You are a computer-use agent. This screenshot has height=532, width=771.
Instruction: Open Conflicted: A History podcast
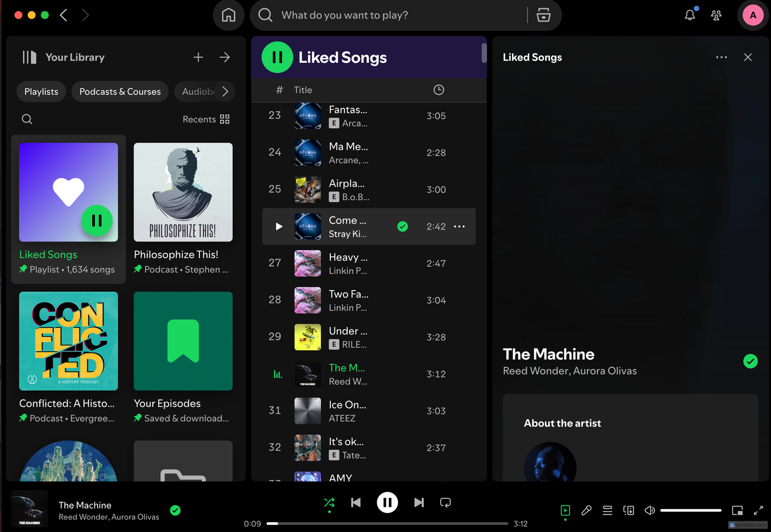(x=69, y=358)
